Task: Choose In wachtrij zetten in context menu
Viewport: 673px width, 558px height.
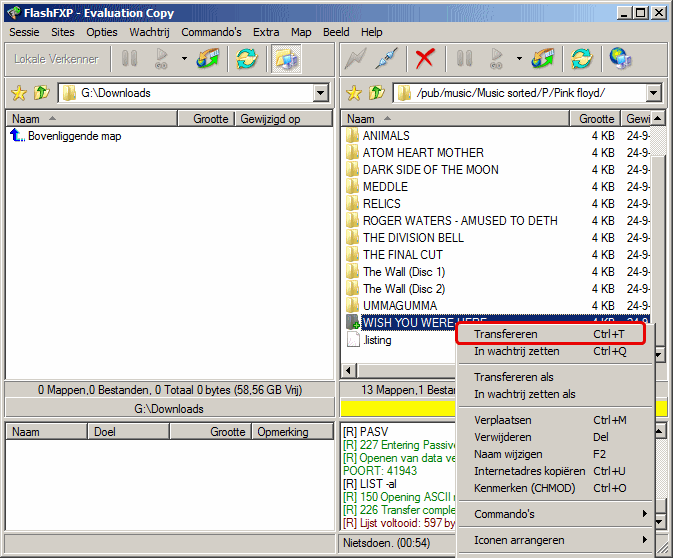Action: click(x=555, y=351)
